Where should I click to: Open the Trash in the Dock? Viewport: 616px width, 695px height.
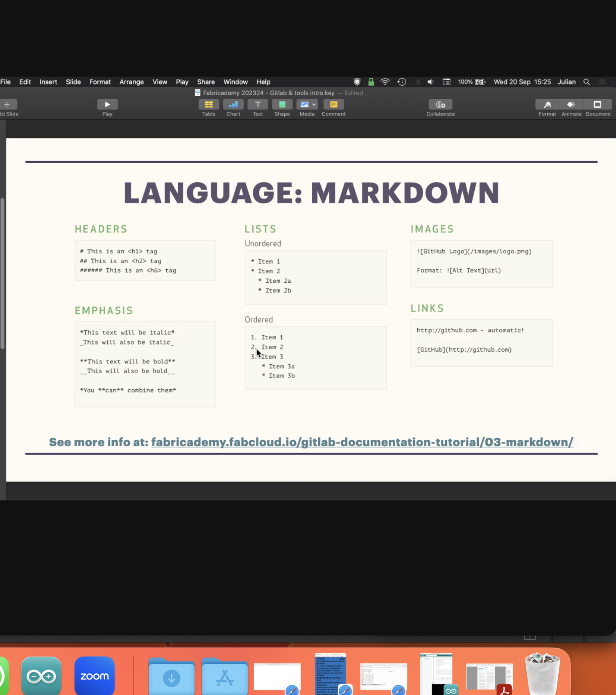(542, 675)
